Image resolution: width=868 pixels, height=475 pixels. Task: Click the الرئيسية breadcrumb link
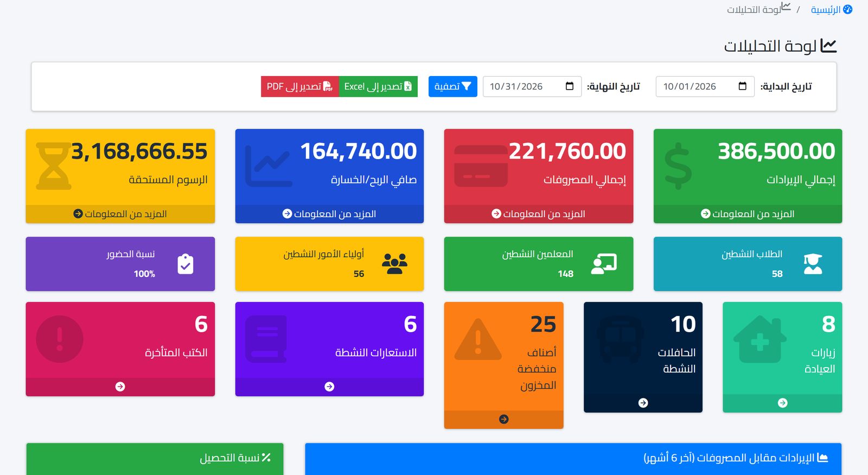(x=832, y=10)
